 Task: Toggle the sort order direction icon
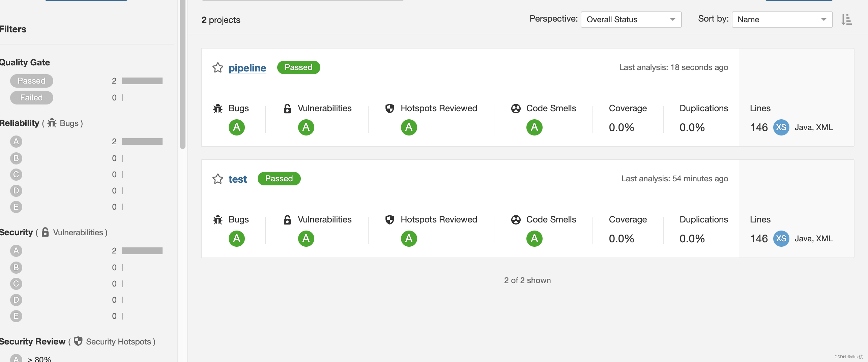[846, 20]
